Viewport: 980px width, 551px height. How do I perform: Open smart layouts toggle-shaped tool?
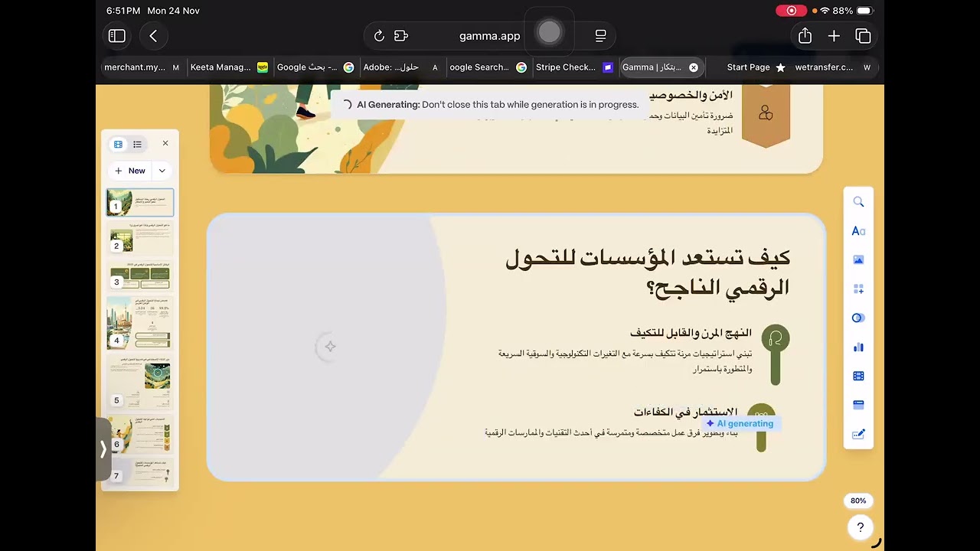point(858,318)
